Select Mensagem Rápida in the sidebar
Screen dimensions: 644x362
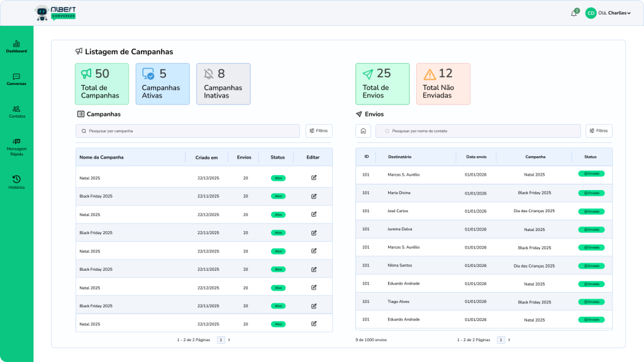click(x=16, y=147)
